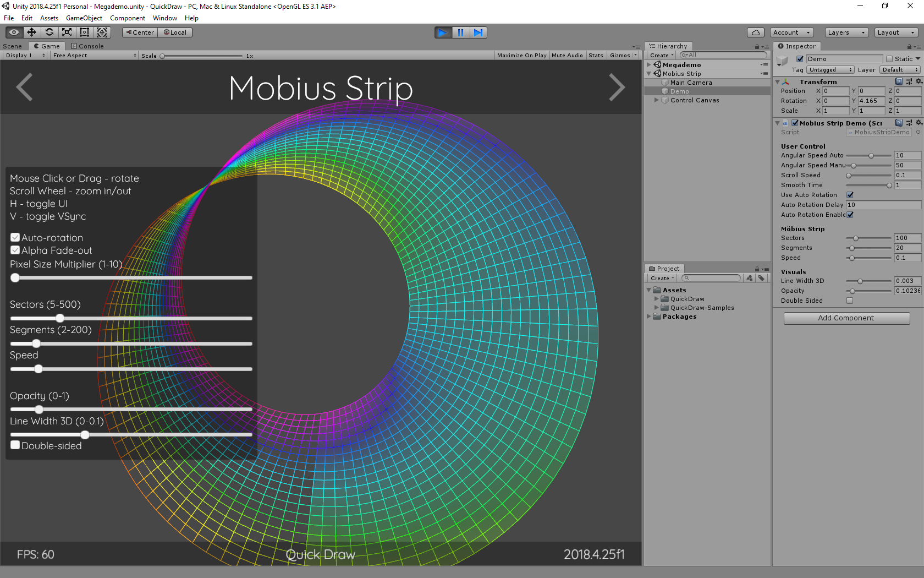The image size is (924, 578).
Task: Enable Double Sided in the Inspector
Action: click(x=850, y=300)
